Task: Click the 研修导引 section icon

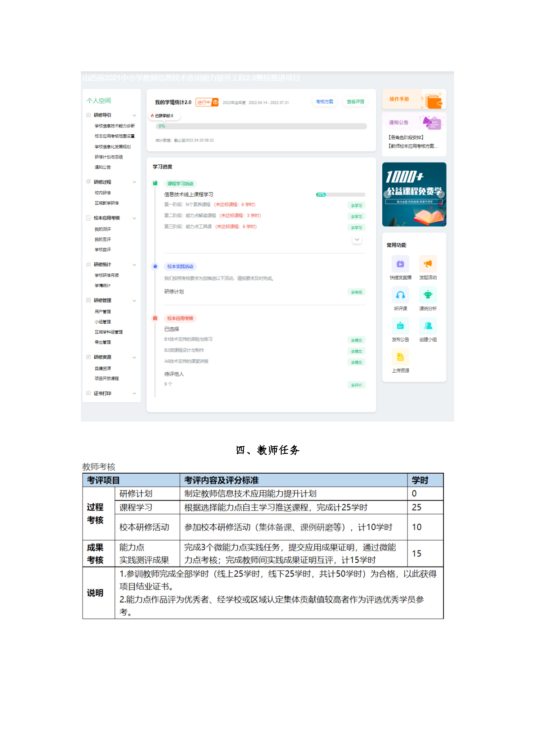Action: click(88, 115)
